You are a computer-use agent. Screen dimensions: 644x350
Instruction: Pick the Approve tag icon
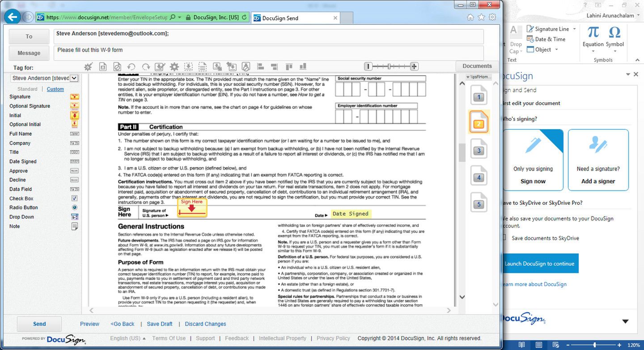tap(75, 171)
